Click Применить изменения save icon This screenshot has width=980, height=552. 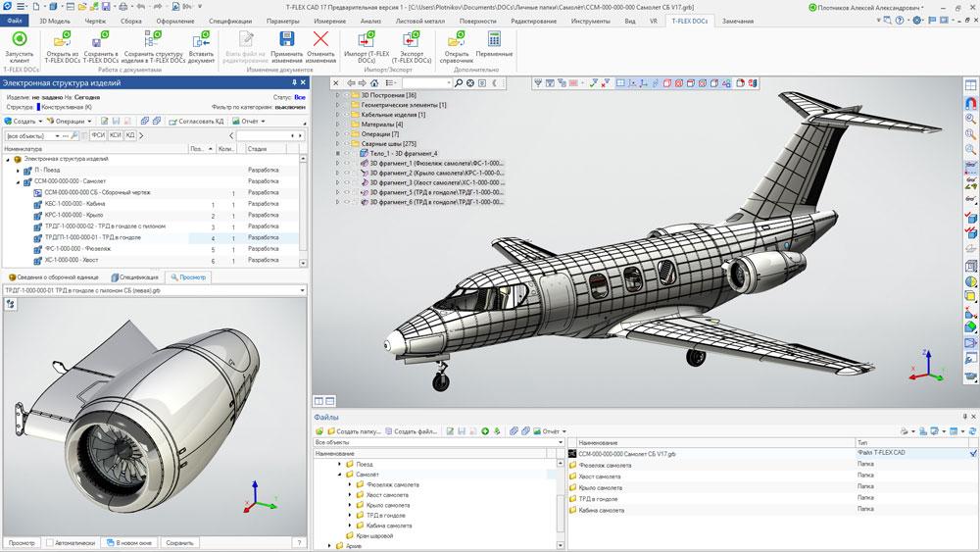pos(286,39)
